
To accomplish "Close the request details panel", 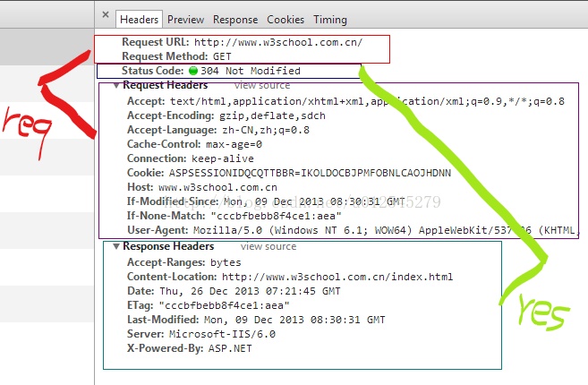I will click(x=106, y=16).
